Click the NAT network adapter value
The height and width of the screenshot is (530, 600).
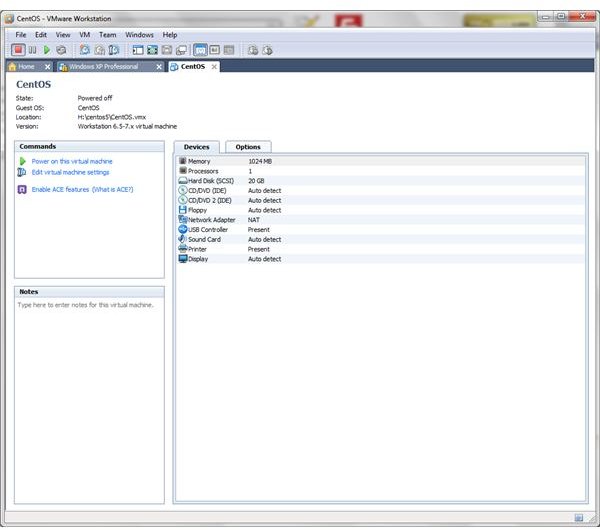254,220
